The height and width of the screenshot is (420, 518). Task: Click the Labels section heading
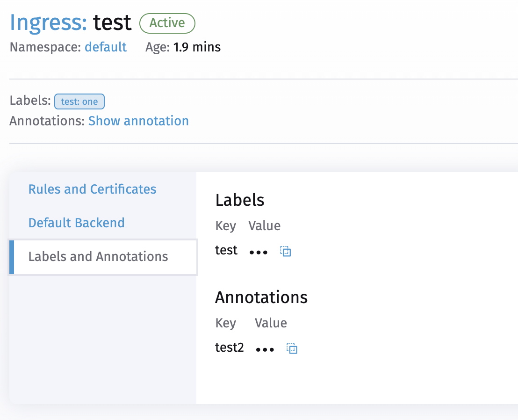240,200
